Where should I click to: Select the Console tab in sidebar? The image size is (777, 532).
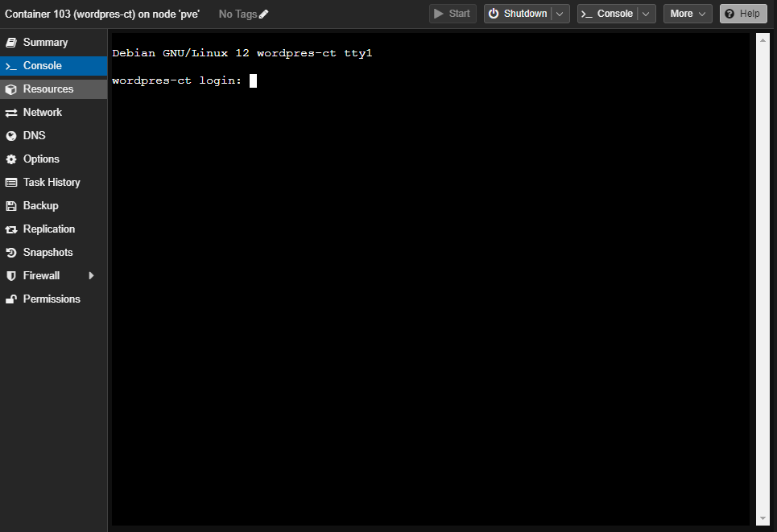click(42, 66)
